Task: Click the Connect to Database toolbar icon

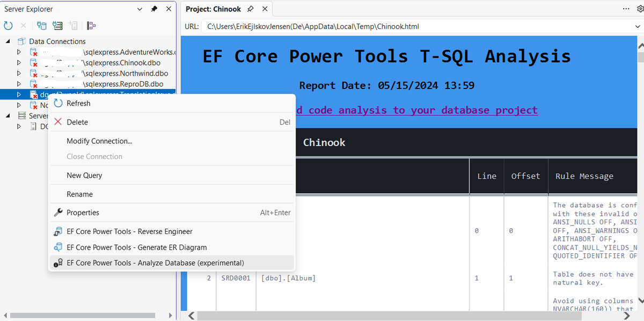Action: (41, 25)
